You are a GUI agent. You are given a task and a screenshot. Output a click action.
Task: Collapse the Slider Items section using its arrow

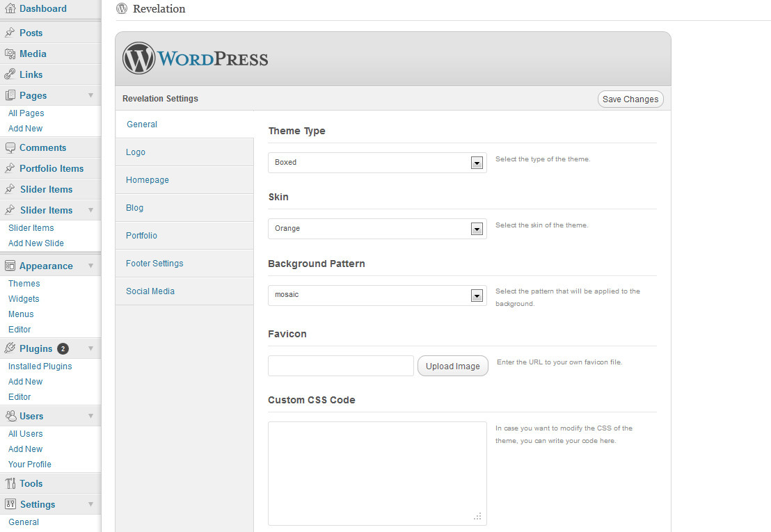click(91, 210)
